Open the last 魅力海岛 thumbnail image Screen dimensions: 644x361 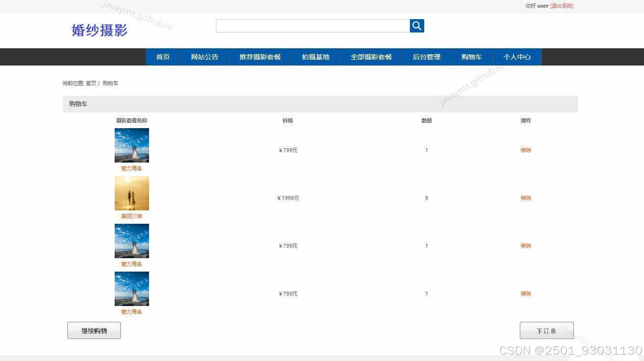(132, 289)
